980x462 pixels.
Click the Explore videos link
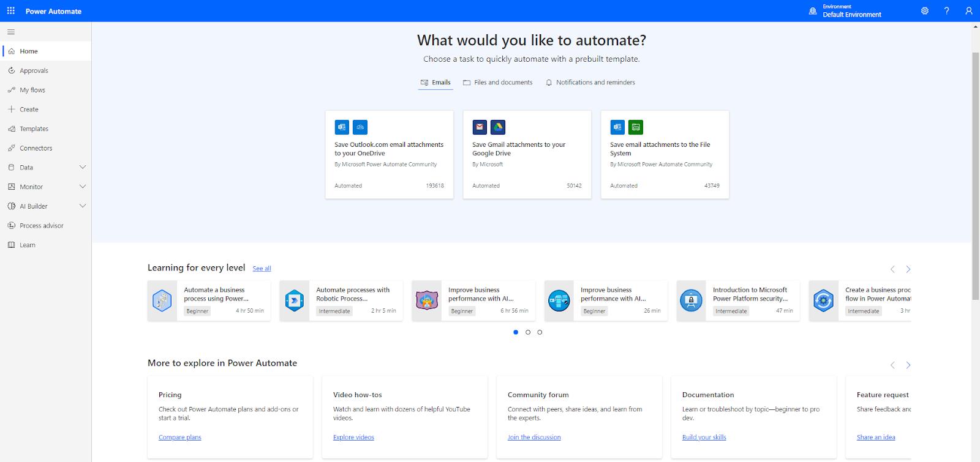click(x=353, y=438)
